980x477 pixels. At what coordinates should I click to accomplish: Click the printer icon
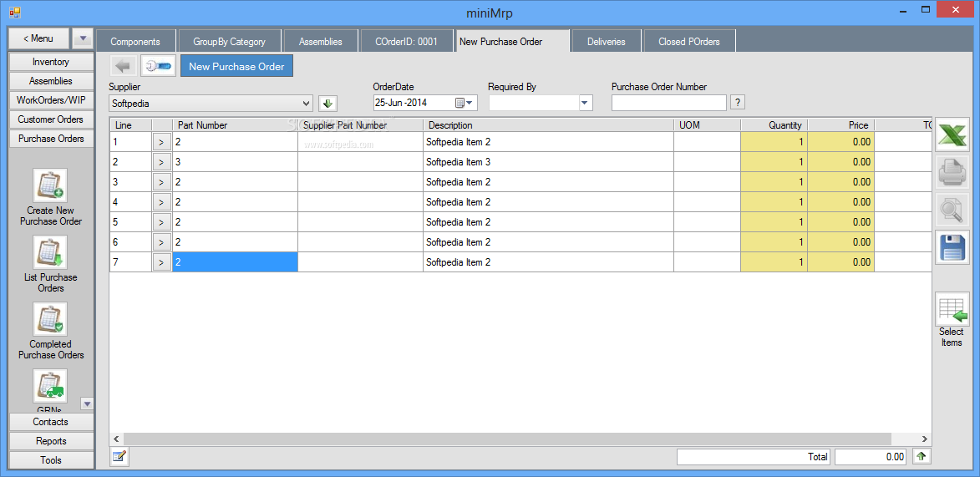tap(952, 172)
